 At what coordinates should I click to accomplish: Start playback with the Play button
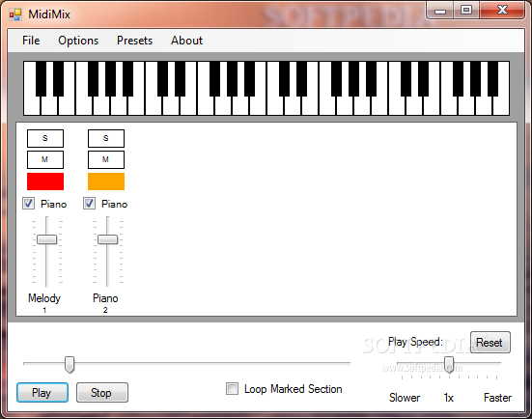click(x=42, y=393)
